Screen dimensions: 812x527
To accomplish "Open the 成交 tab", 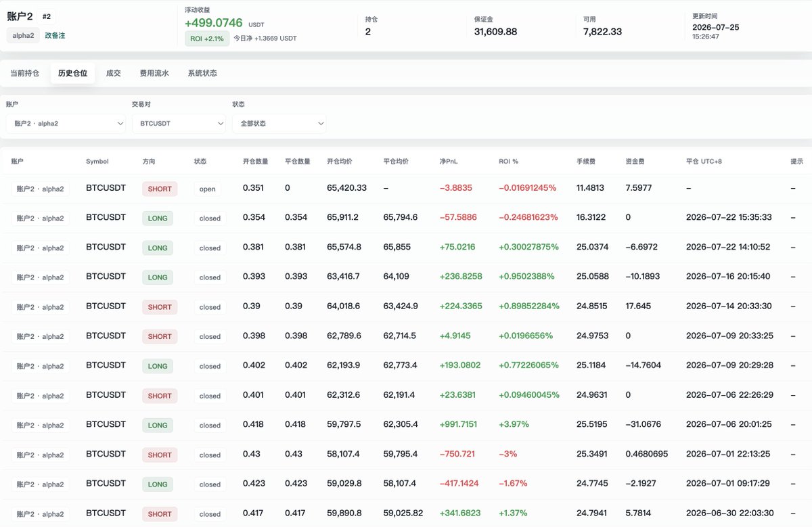I will (114, 73).
